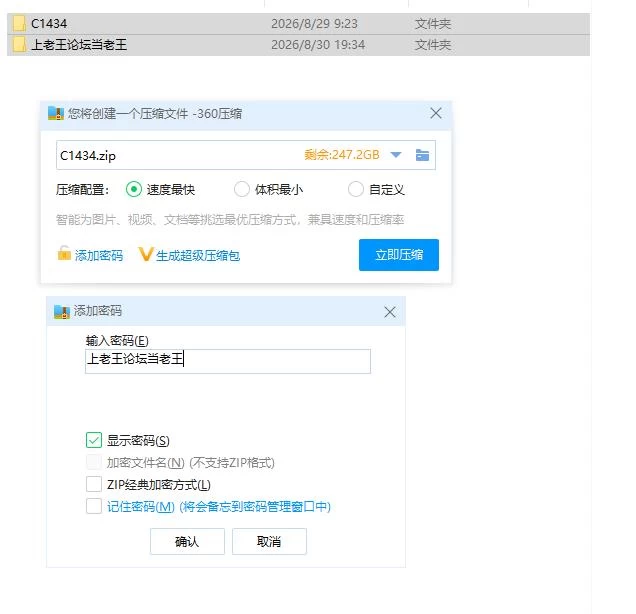Click 文件夹 type in 上老王论坛当老王 row
The height and width of the screenshot is (614, 636).
[433, 45]
